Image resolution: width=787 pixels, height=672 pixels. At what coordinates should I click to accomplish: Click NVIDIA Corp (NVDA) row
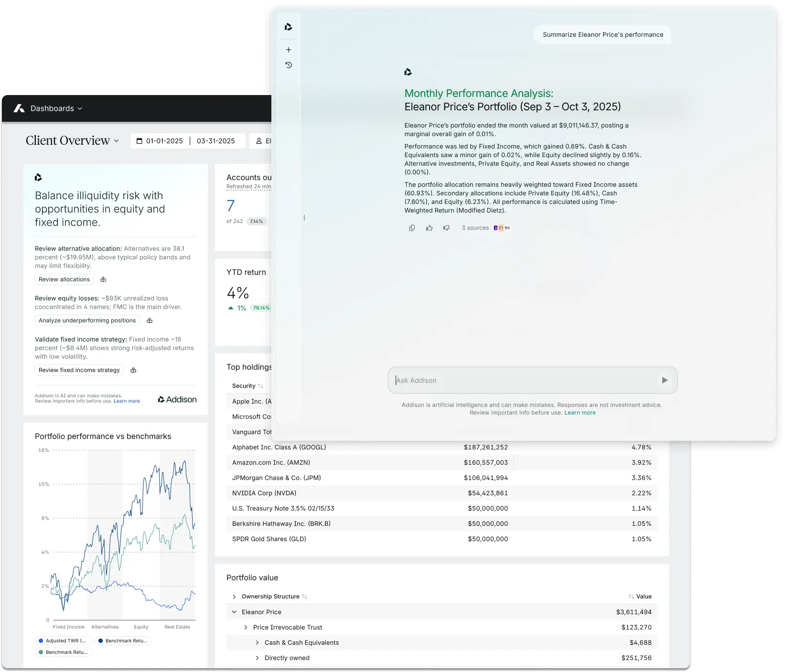click(x=442, y=493)
